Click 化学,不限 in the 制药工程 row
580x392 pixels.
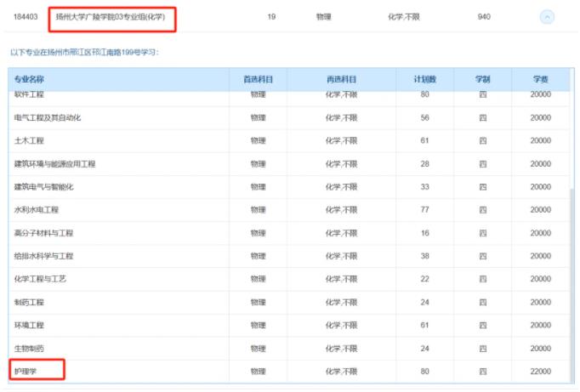pyautogui.click(x=341, y=303)
